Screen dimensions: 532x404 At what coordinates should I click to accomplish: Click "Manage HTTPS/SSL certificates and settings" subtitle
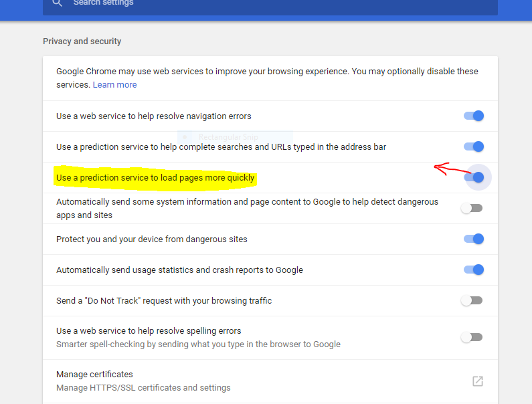(143, 388)
